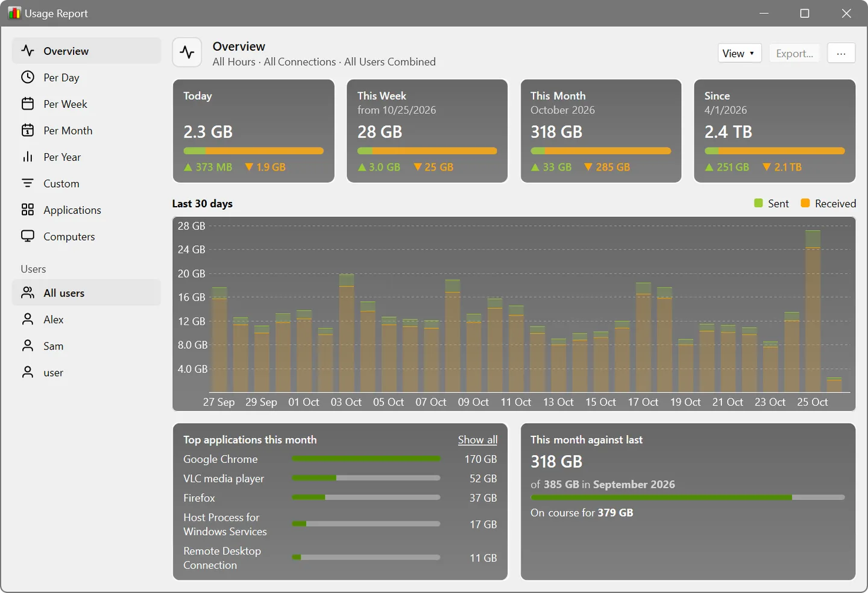This screenshot has height=593, width=868.
Task: Open the View dropdown
Action: click(x=740, y=53)
